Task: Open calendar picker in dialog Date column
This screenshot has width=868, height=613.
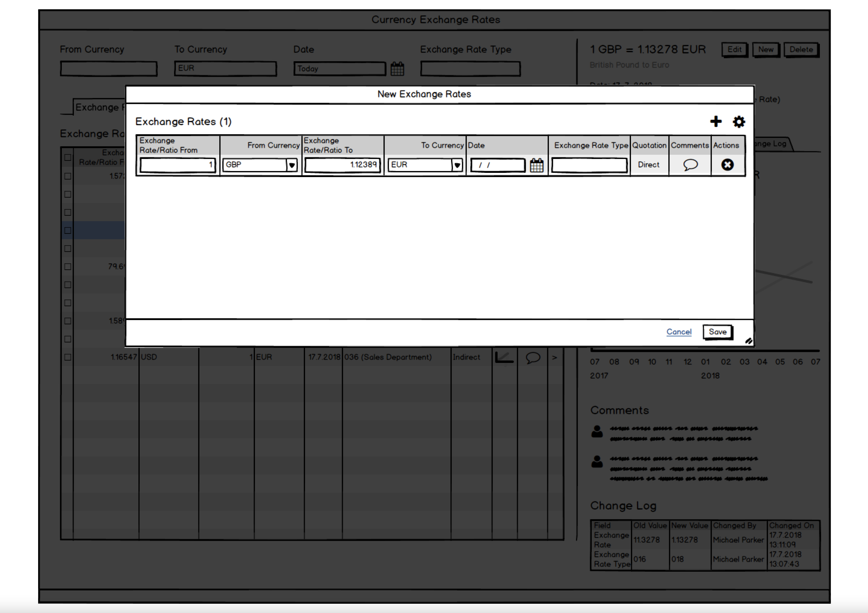Action: (536, 165)
